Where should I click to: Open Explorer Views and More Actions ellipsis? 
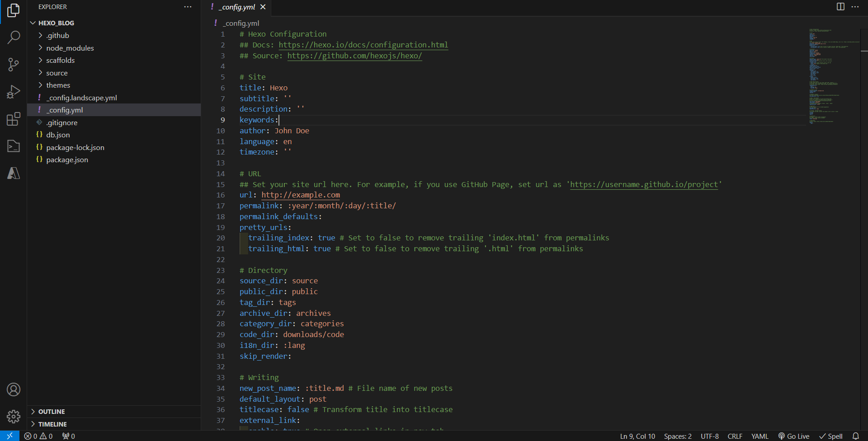pyautogui.click(x=188, y=7)
